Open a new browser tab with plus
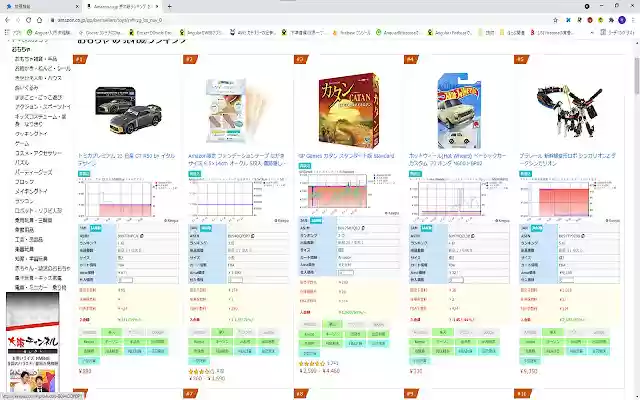This screenshot has height=400, width=640. [169, 7]
